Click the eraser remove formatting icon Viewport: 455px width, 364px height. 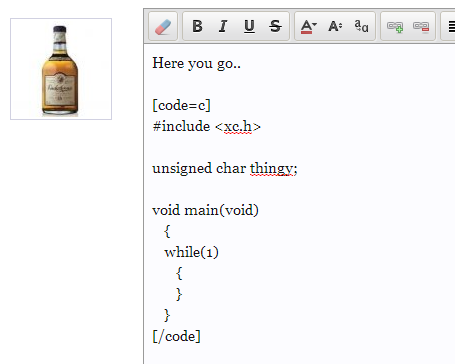click(163, 26)
